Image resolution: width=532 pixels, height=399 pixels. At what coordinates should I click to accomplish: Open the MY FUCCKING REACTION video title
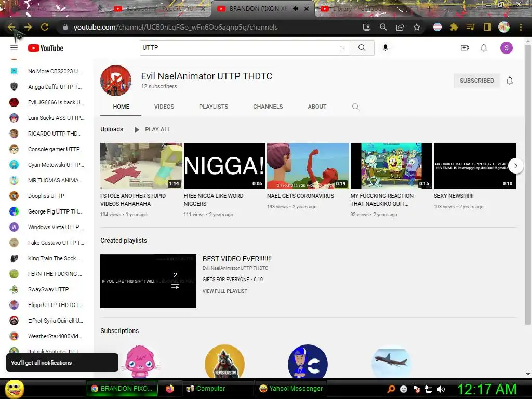(382, 200)
